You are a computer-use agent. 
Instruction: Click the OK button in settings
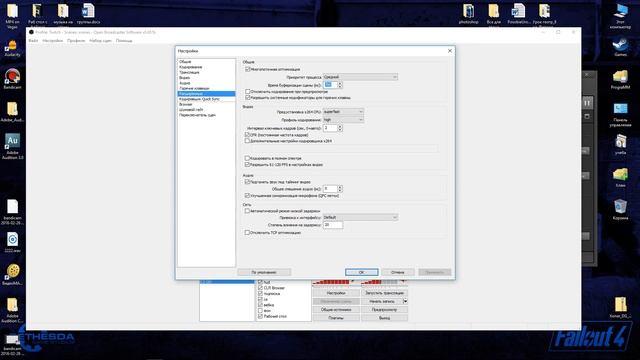coord(362,272)
